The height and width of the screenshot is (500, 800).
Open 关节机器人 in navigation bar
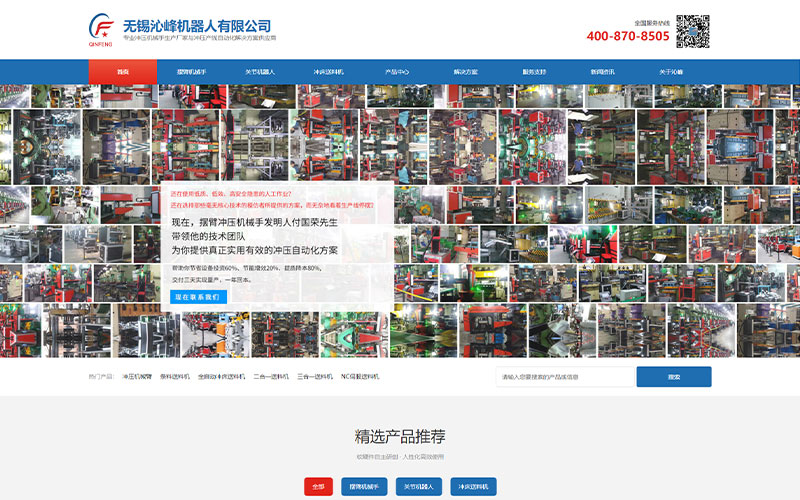[x=260, y=72]
